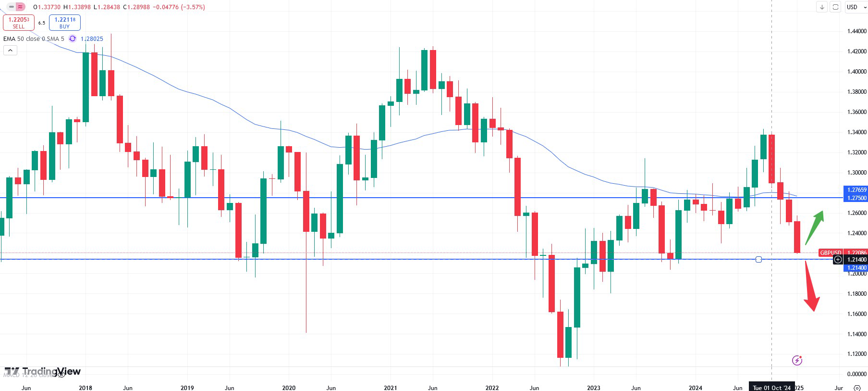Viewport: 868px width, 391px height.
Task: Click the fullscreen frame icon
Action: pos(835,7)
